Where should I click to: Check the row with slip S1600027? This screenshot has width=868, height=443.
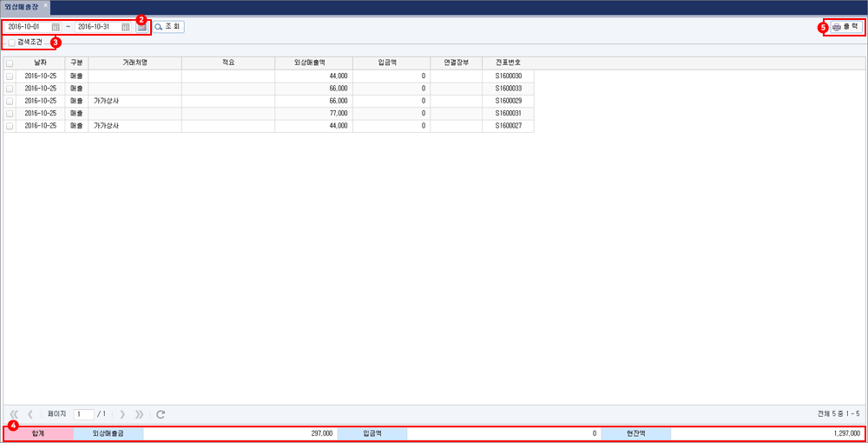(10, 126)
